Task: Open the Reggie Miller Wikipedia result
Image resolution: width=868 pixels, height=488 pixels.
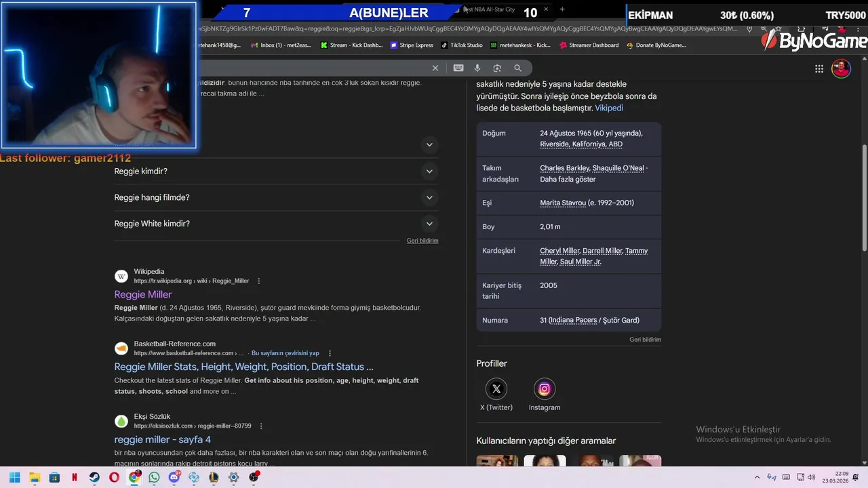Action: coord(143,294)
